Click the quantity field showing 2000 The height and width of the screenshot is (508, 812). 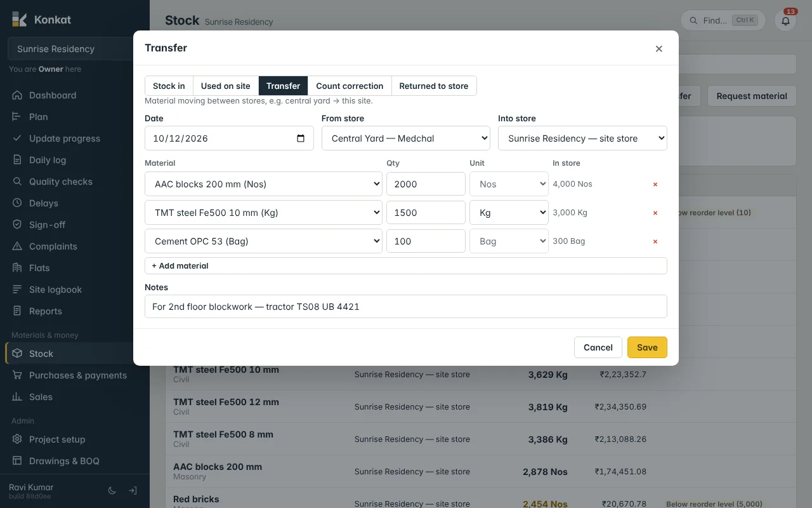tap(426, 184)
